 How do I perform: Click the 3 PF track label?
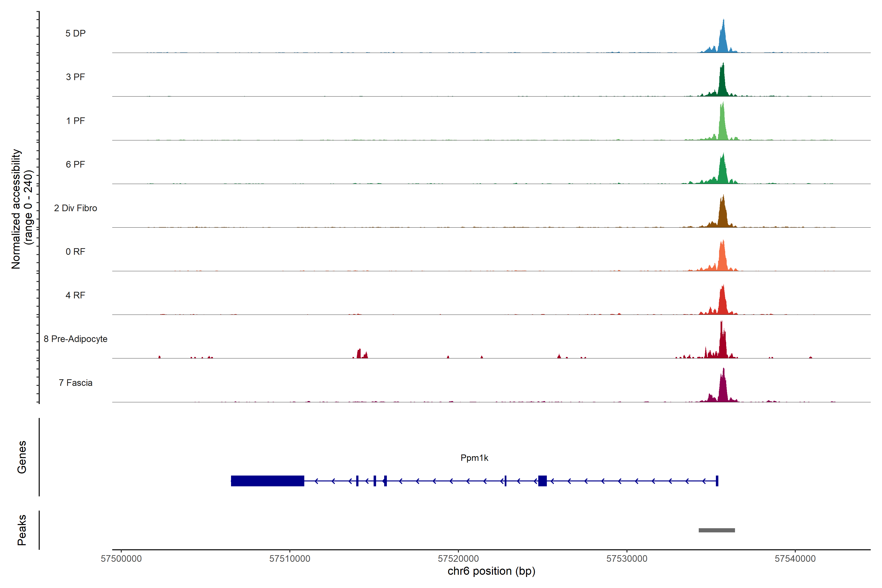(75, 77)
